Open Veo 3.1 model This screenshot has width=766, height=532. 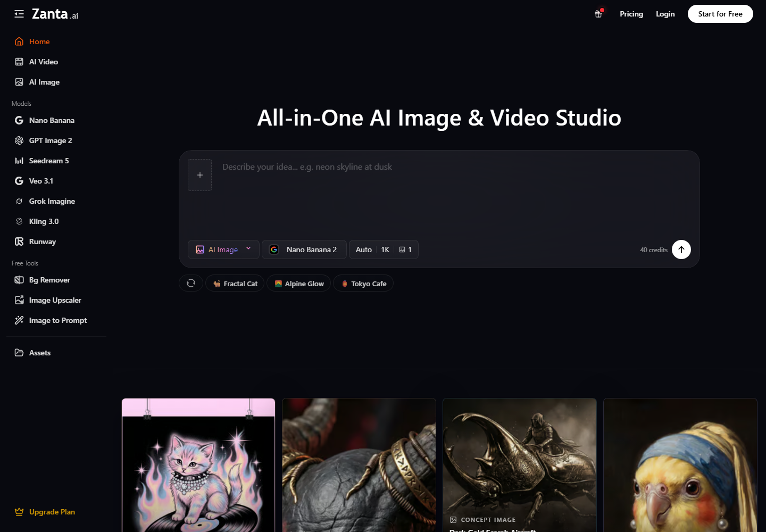coord(56,181)
